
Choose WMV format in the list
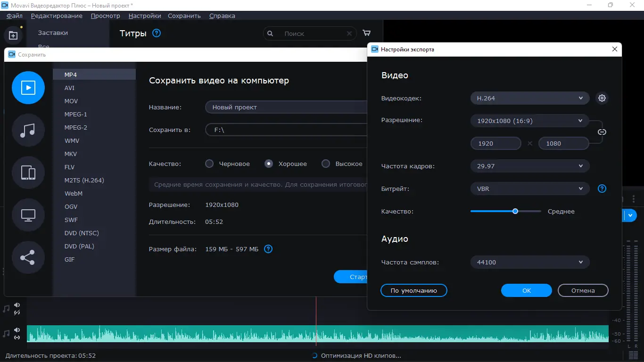pos(94,140)
